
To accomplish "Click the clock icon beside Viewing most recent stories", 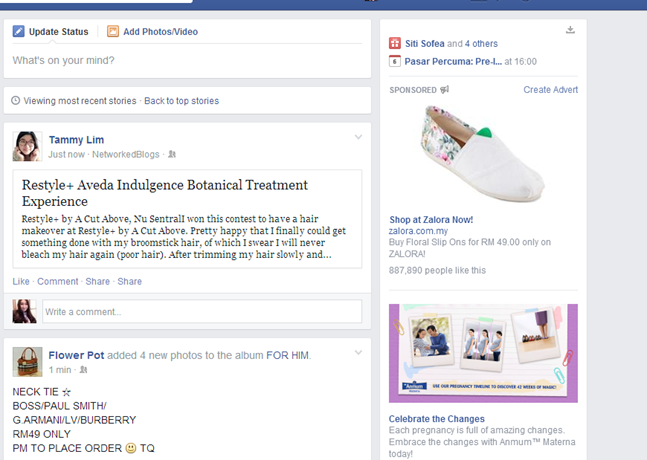I will pos(16,101).
